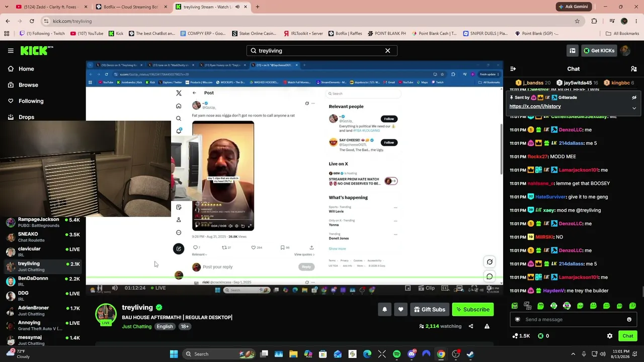Image resolution: width=644 pixels, height=362 pixels.
Task: Toggle closed captions on the player
Action: (445, 288)
